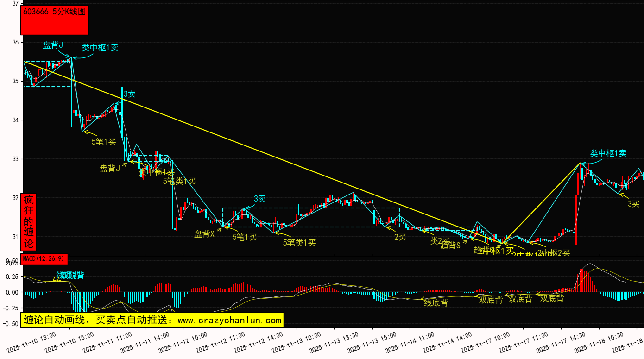Click the 线底背 label in MACD panel
644x359 pixels.
436,302
